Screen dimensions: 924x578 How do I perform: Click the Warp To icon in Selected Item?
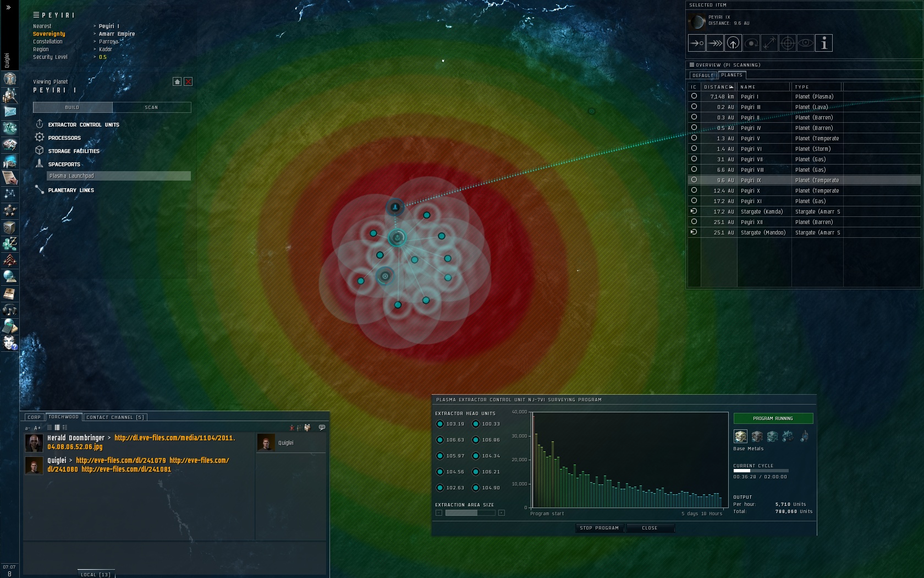click(x=715, y=43)
